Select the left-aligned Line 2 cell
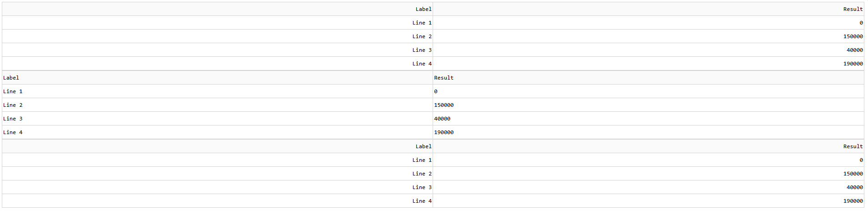Screen dimensions: 868x215 click(217, 105)
